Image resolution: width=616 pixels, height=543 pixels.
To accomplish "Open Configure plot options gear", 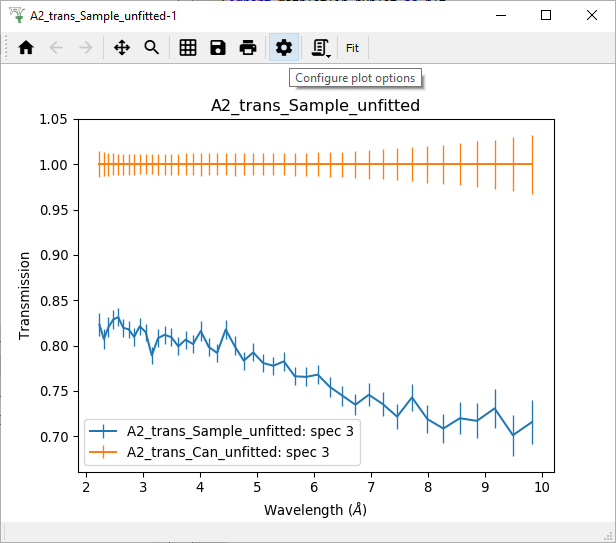I will click(x=284, y=47).
